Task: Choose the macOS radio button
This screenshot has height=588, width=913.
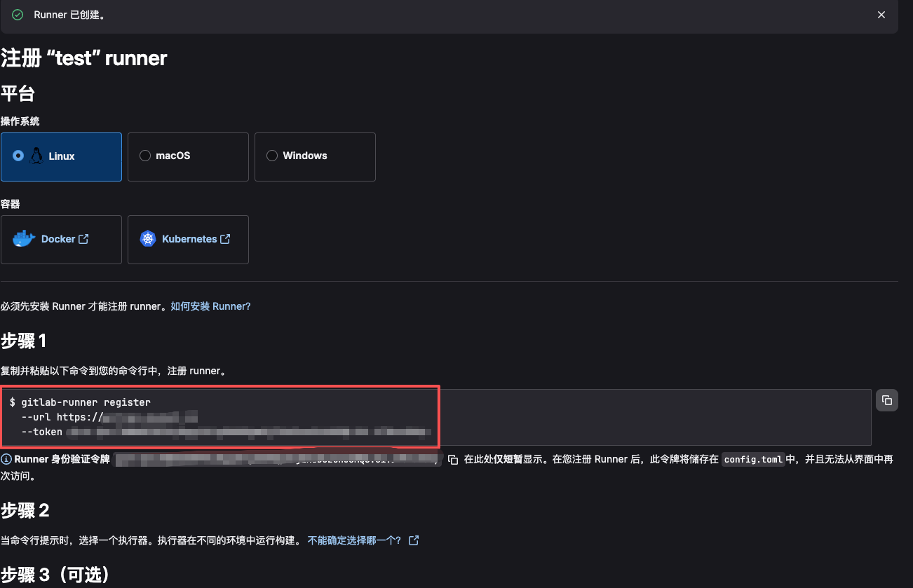Action: coord(145,156)
